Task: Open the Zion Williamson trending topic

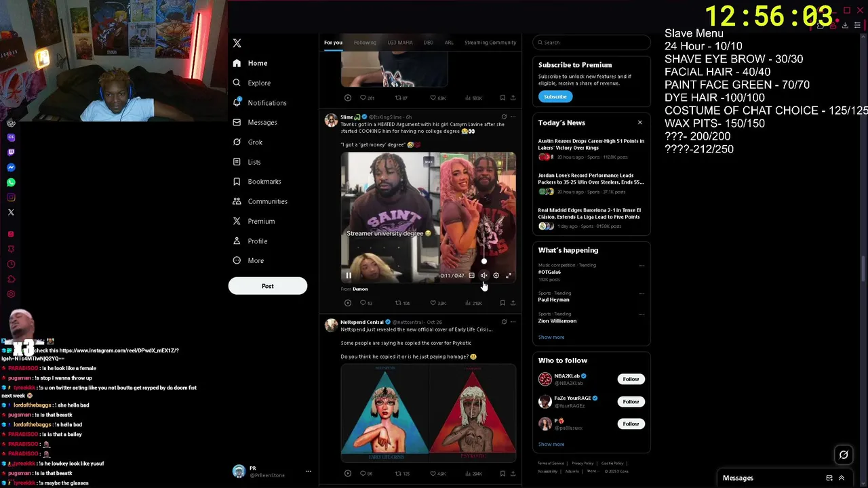Action: (557, 321)
